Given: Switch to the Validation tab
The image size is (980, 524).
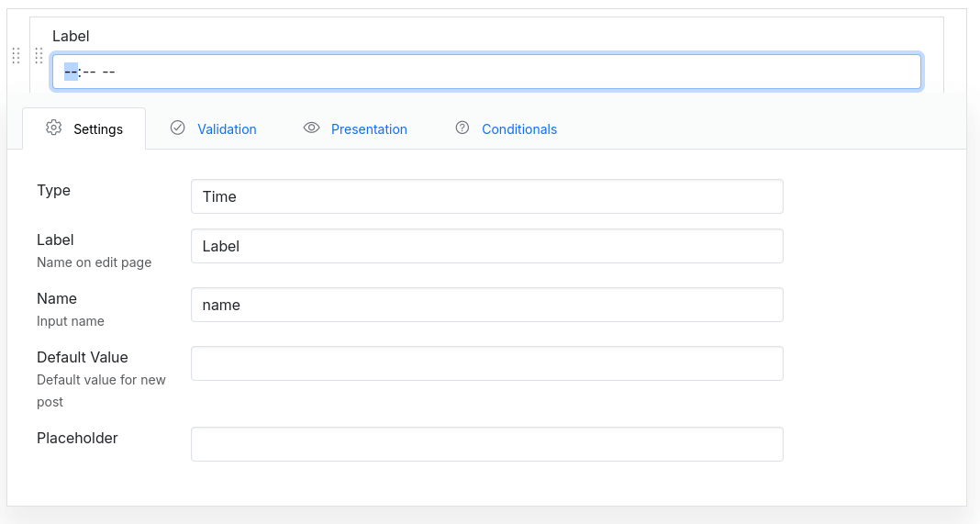Looking at the screenshot, I should click(227, 129).
